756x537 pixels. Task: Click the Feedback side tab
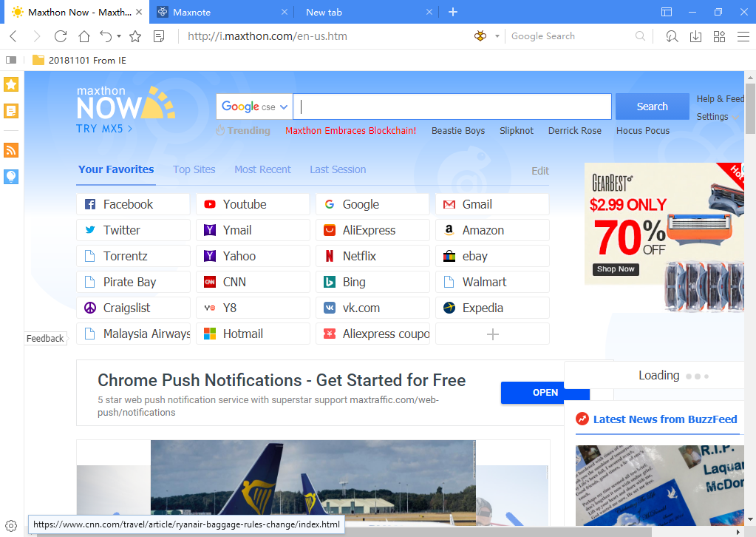(x=45, y=338)
